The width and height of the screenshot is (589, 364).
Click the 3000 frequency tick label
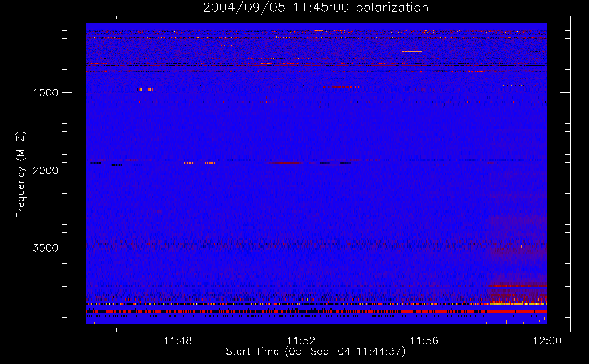pyautogui.click(x=46, y=248)
